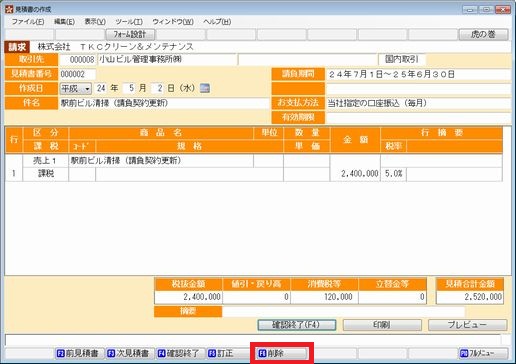Image resolution: width=516 pixels, height=364 pixels.
Task: Click the 前見積書 function key button
Action: [x=79, y=353]
